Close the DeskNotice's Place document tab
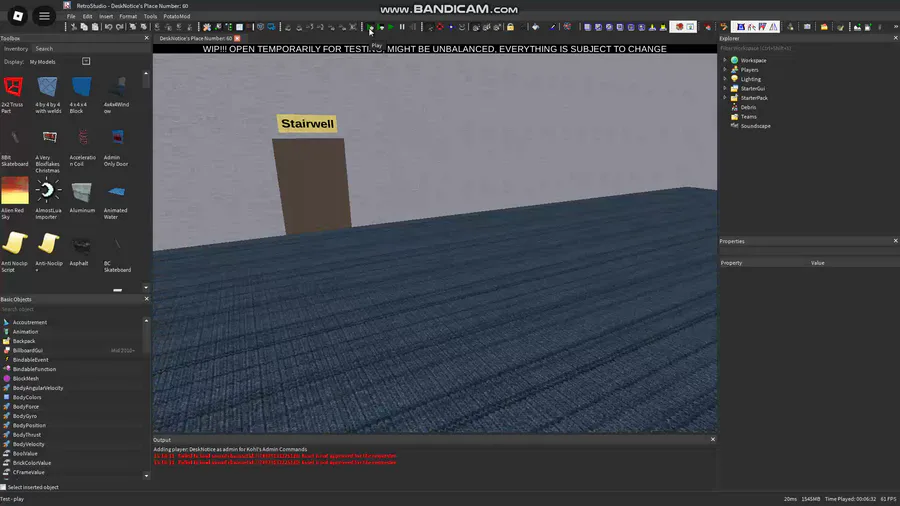The width and height of the screenshot is (900, 506). tap(237, 38)
